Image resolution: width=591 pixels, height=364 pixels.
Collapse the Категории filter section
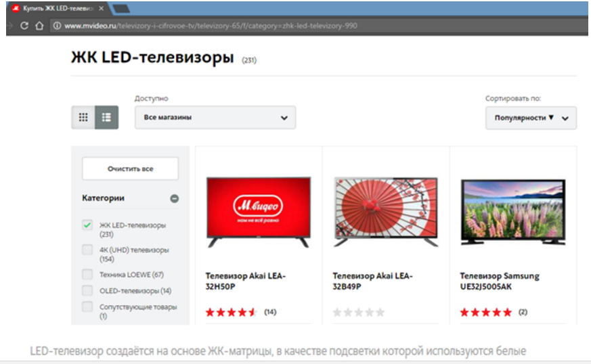click(x=174, y=198)
